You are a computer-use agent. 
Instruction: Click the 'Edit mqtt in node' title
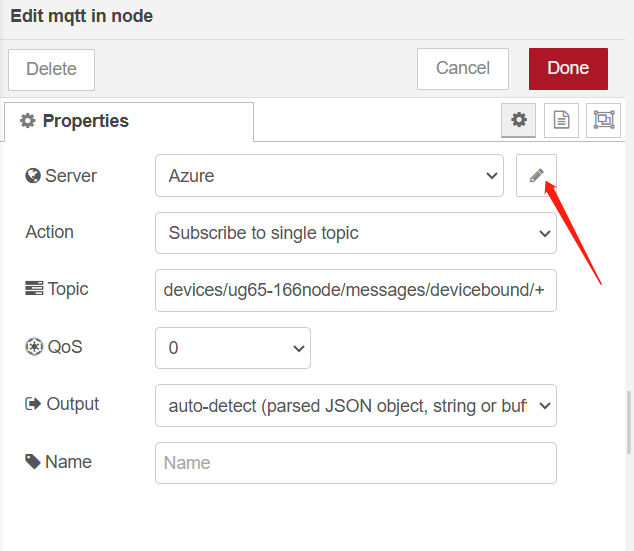(x=82, y=16)
